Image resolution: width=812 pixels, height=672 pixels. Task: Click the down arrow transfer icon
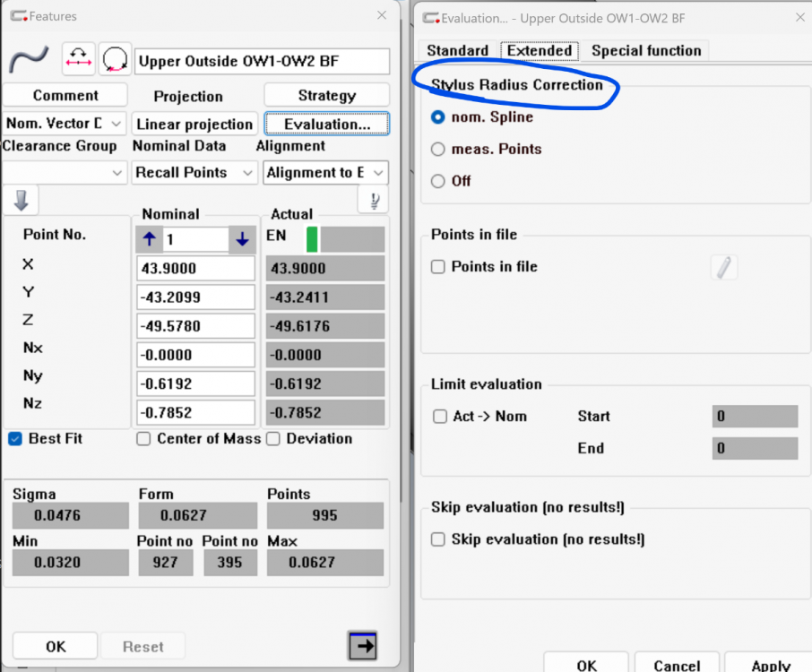click(21, 200)
